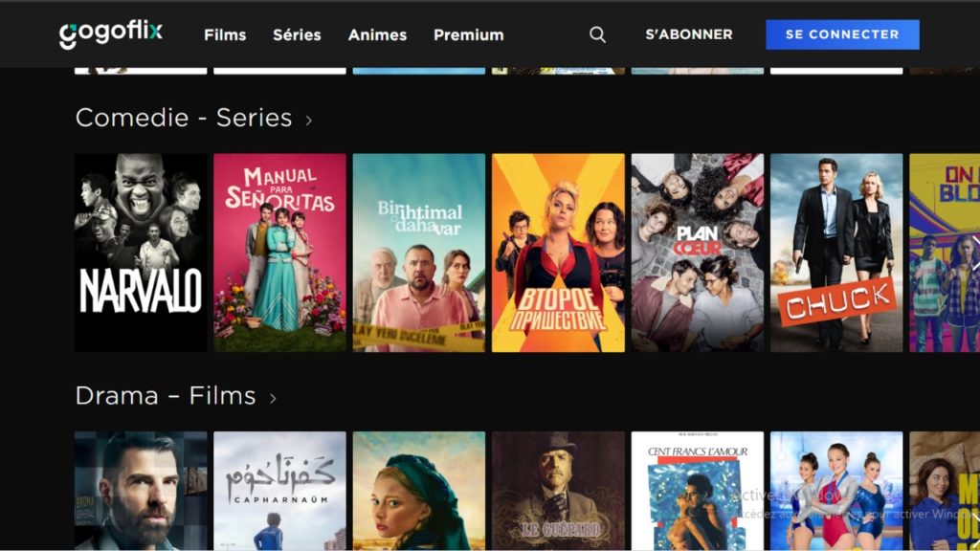Select Bir ihtimal daha var poster
This screenshot has height=551, width=980.
tap(419, 253)
